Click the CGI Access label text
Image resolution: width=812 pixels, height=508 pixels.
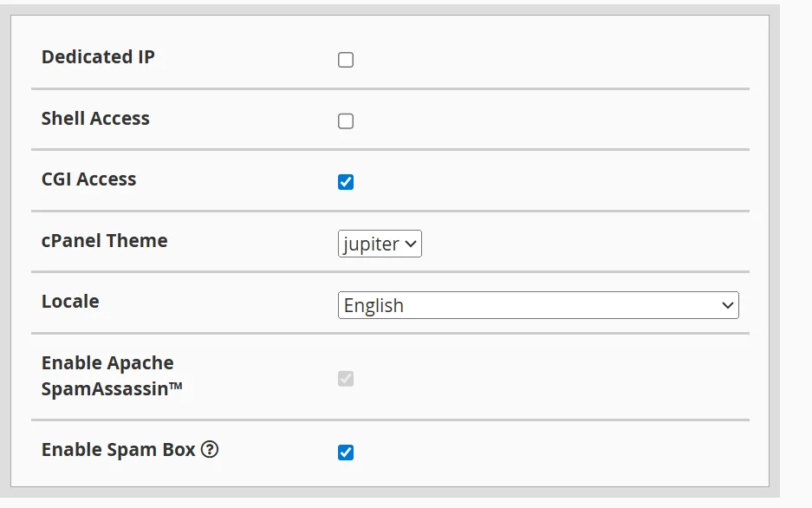click(88, 179)
